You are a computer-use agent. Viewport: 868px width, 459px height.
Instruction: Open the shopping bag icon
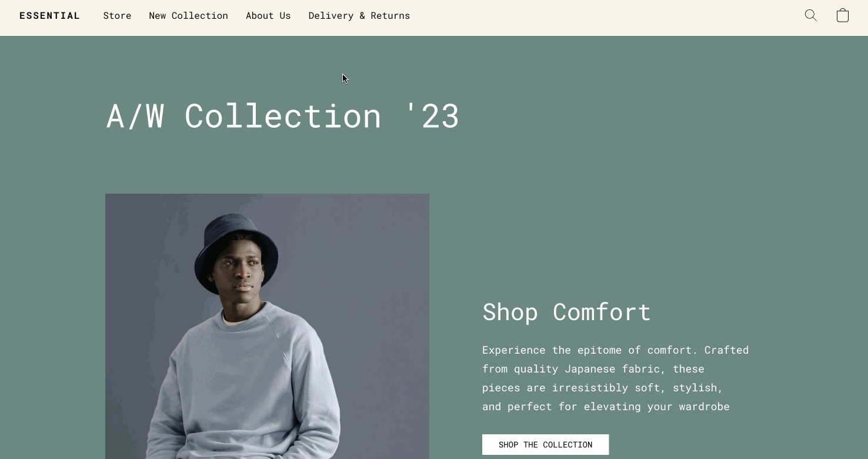843,15
